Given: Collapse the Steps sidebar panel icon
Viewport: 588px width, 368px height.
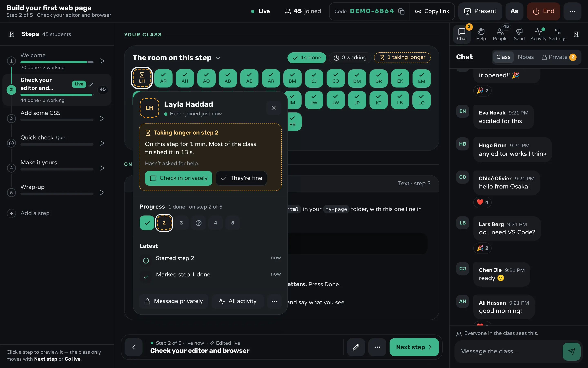Looking at the screenshot, I should (x=11, y=34).
